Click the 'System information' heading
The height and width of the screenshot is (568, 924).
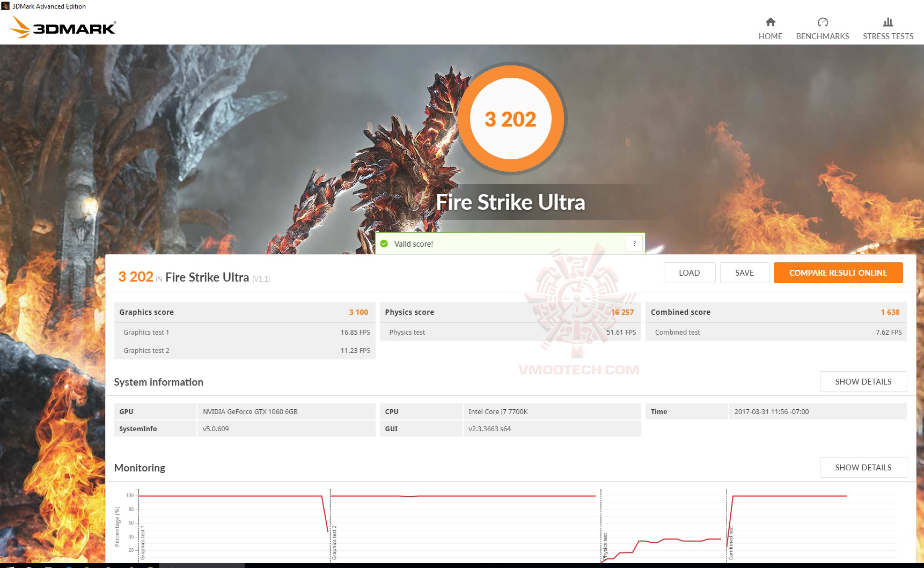click(159, 382)
